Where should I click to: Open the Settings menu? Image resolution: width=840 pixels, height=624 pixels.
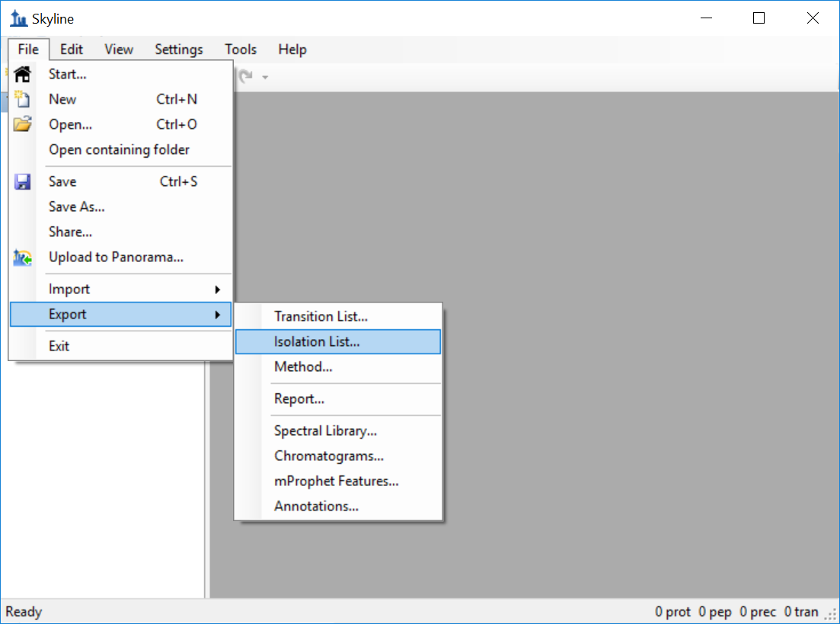point(179,50)
